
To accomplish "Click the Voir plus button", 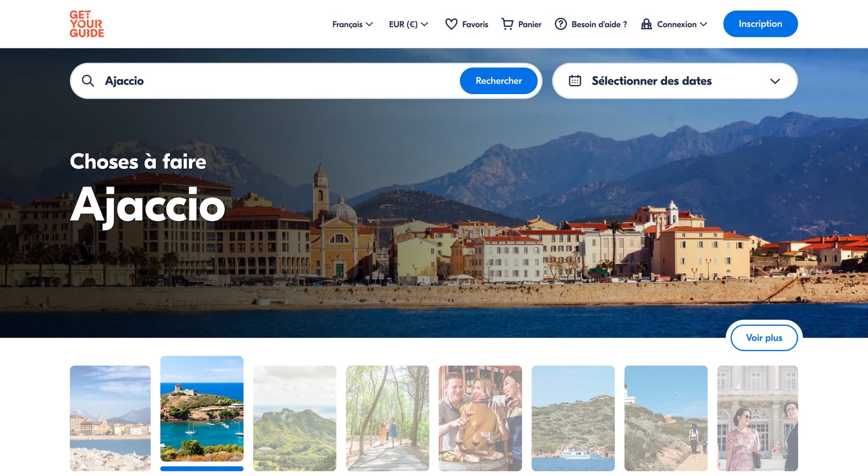I will pyautogui.click(x=764, y=338).
